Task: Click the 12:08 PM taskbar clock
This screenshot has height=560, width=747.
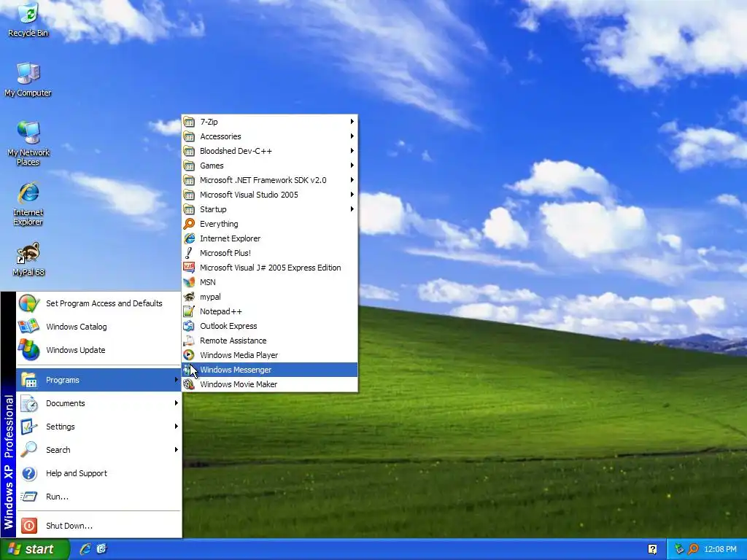Action: 720,549
